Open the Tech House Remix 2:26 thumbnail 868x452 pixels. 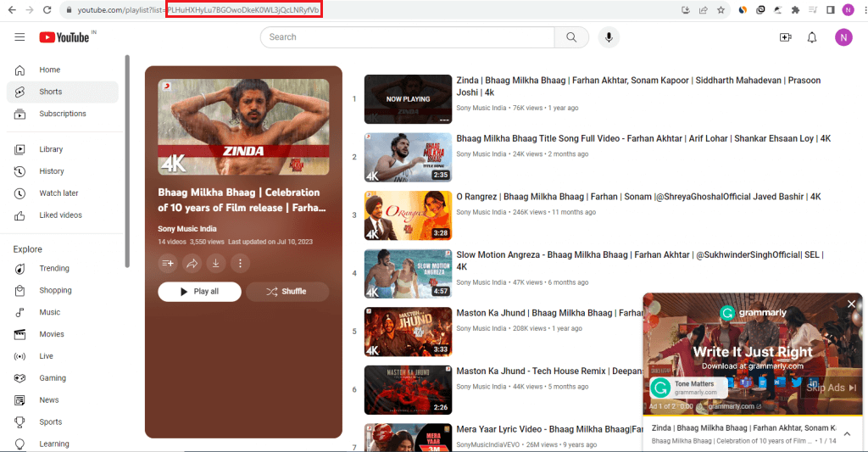(x=408, y=390)
